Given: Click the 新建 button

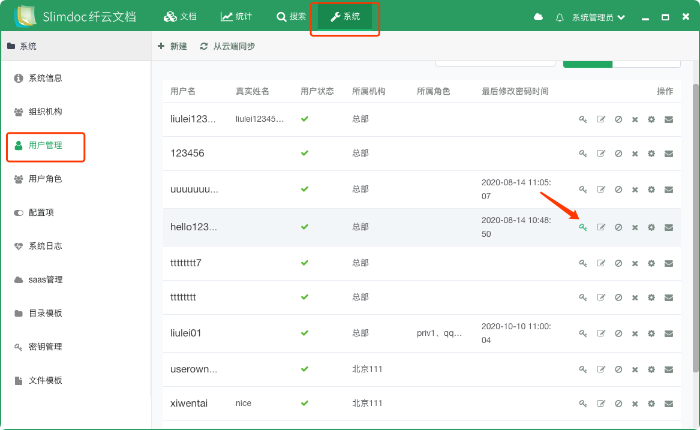Looking at the screenshot, I should pyautogui.click(x=172, y=46).
